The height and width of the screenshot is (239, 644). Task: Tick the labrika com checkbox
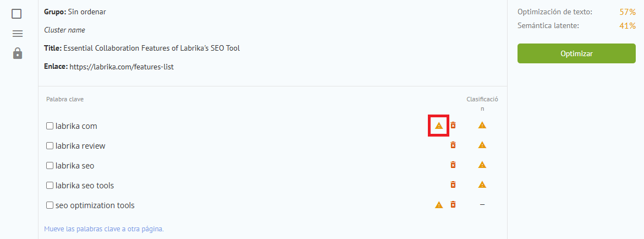[49, 126]
